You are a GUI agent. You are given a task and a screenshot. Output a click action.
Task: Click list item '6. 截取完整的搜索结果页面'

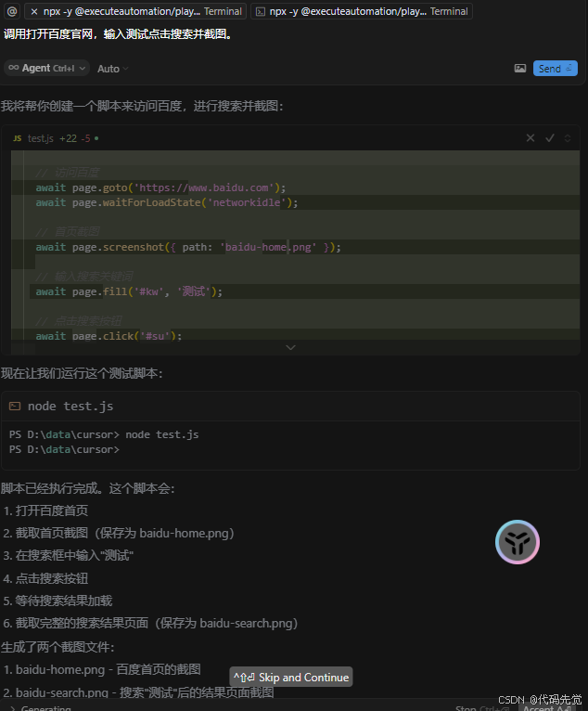pos(150,623)
